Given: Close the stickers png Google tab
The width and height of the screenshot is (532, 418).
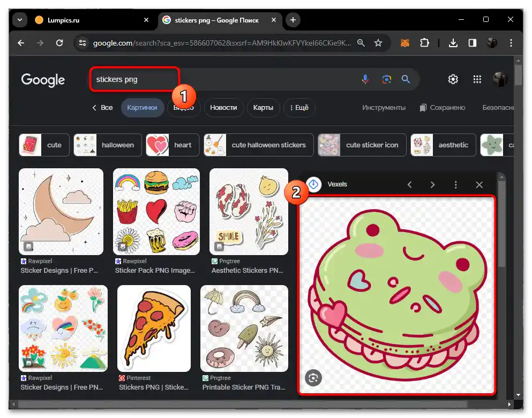Looking at the screenshot, I should pyautogui.click(x=273, y=20).
